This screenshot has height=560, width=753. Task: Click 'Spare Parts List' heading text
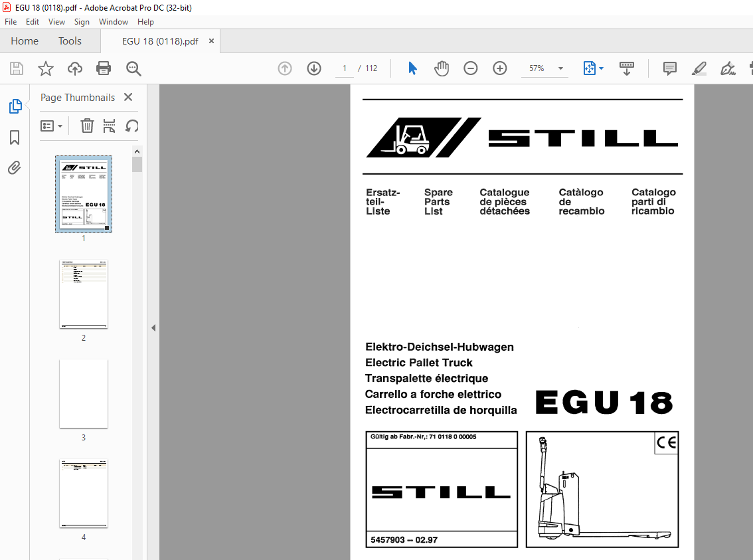coord(438,202)
